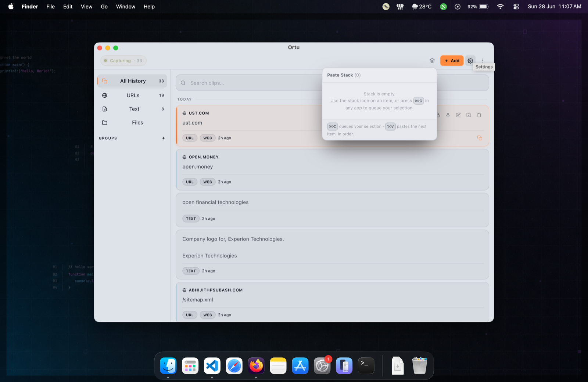Click the TODAY section label
Viewport: 588px width, 382px height.
tap(184, 99)
